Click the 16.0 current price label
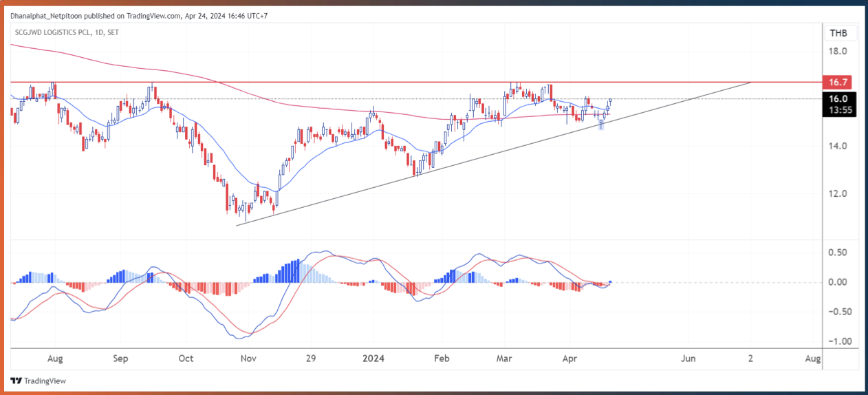This screenshot has width=868, height=395. [x=838, y=98]
